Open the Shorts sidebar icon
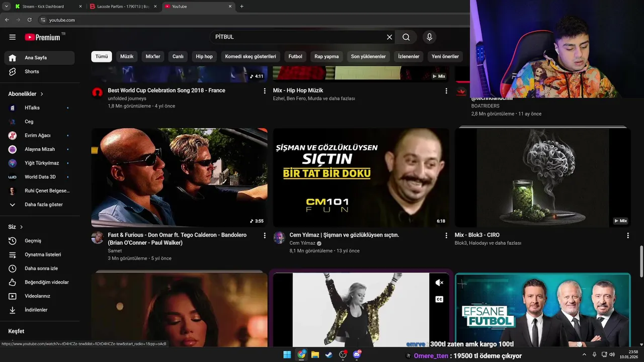This screenshot has height=362, width=644. coord(13,71)
